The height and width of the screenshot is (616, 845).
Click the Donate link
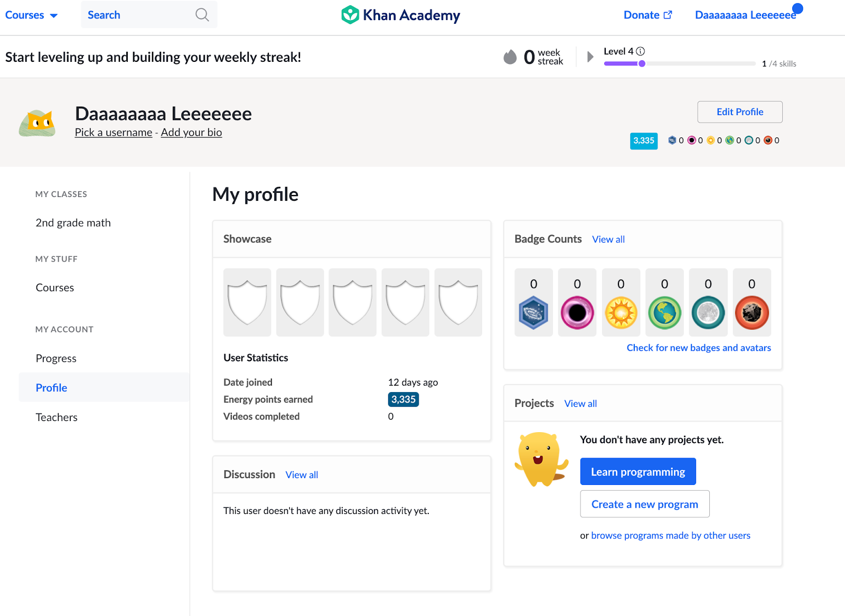pos(648,15)
